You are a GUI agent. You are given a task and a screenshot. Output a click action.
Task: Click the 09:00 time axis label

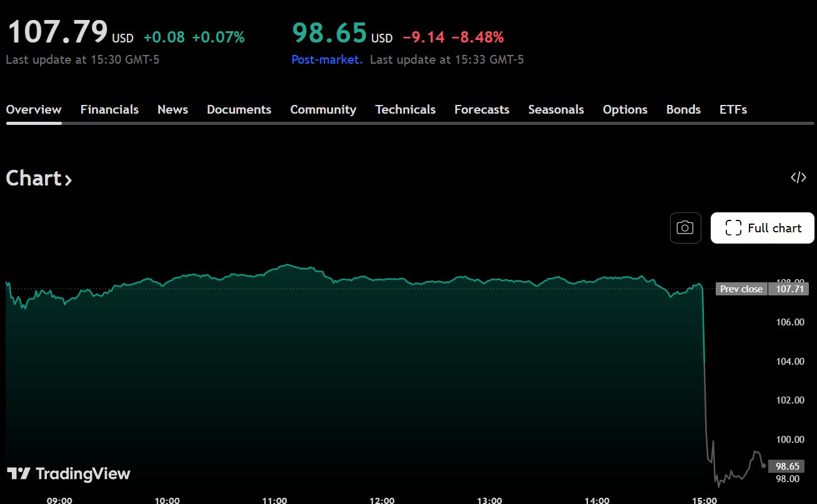tap(59, 500)
